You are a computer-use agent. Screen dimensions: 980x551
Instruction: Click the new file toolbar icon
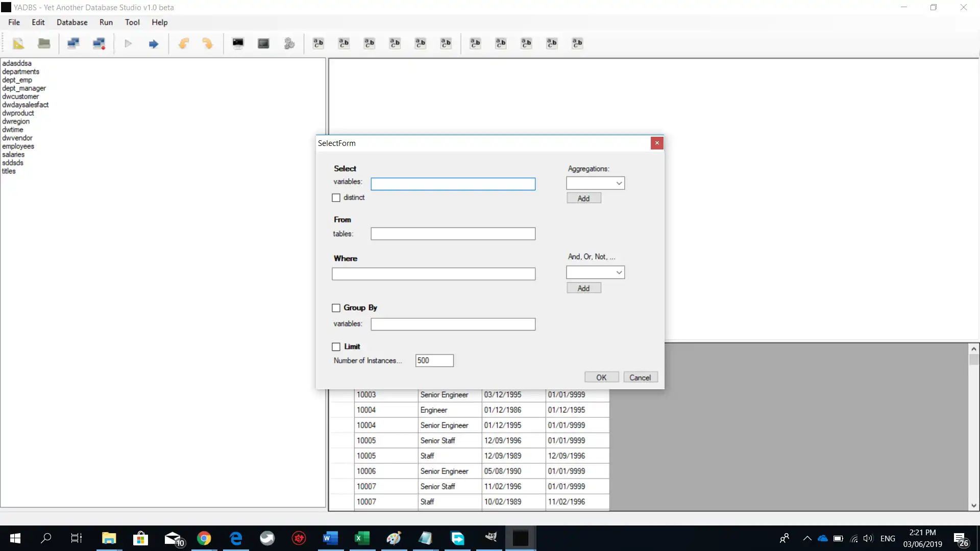(18, 43)
